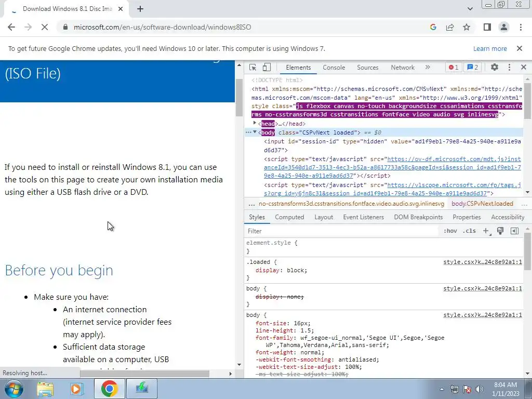Open Windows Explorer from the taskbar
The width and height of the screenshot is (532, 399).
[x=45, y=389]
